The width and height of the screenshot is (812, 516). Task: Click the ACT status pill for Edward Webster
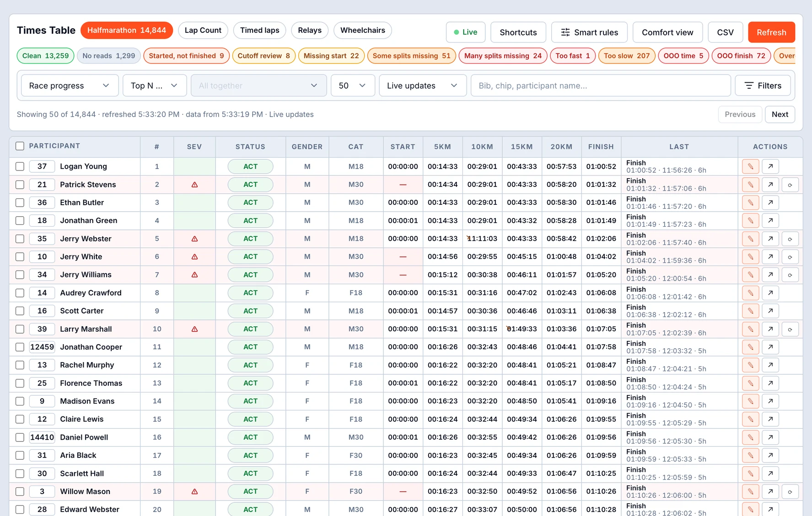250,509
